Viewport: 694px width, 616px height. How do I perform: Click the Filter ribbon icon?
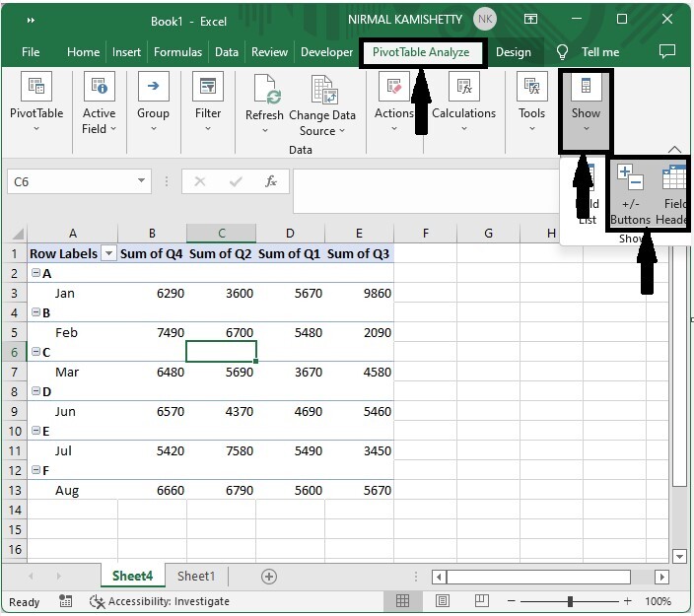tap(208, 88)
